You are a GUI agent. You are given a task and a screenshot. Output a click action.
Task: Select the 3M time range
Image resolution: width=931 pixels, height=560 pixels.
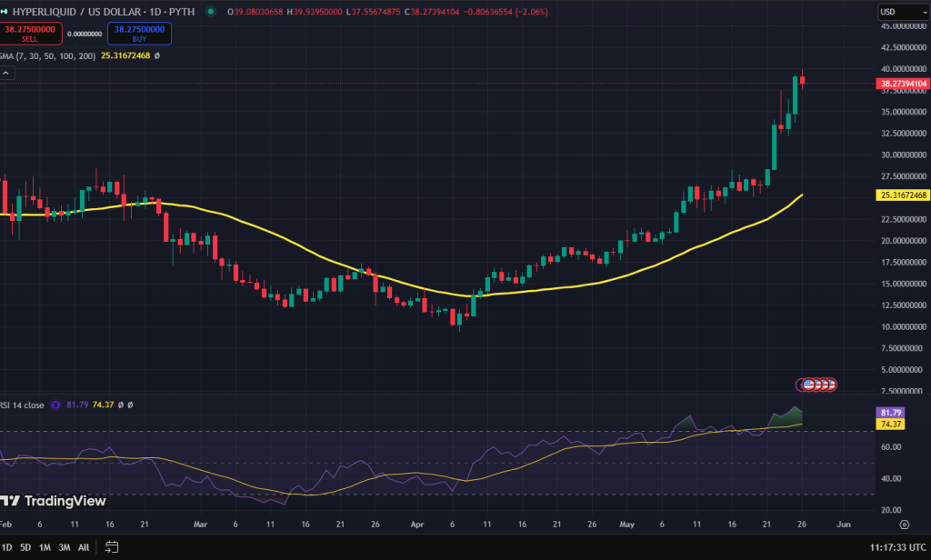click(x=65, y=547)
